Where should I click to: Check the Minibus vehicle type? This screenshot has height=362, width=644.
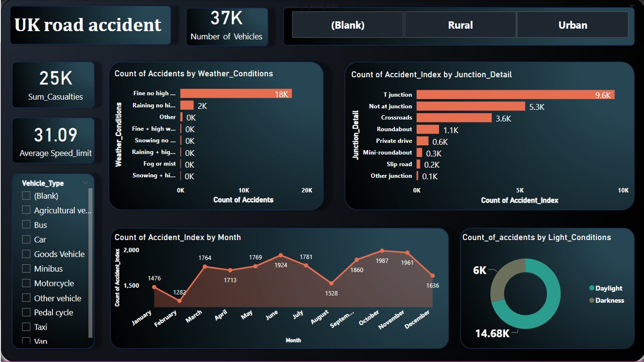coord(26,268)
